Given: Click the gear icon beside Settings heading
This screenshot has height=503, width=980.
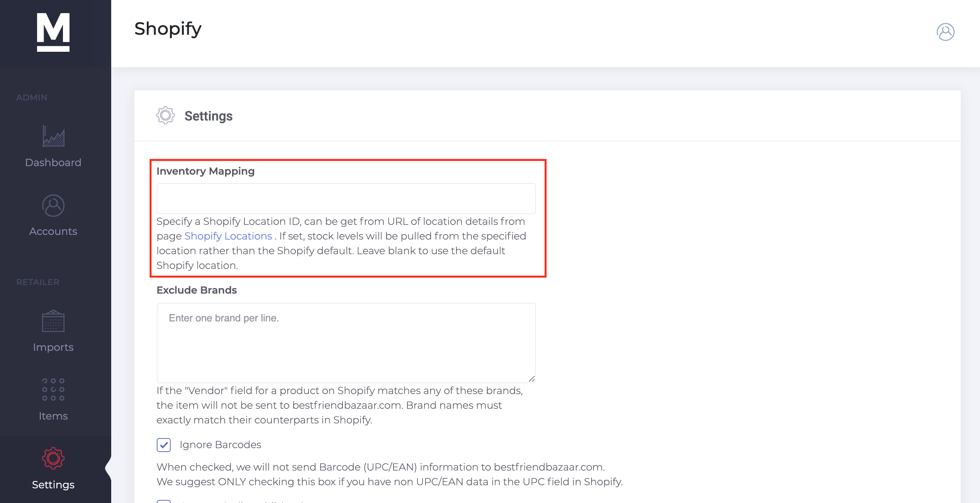Looking at the screenshot, I should click(165, 115).
